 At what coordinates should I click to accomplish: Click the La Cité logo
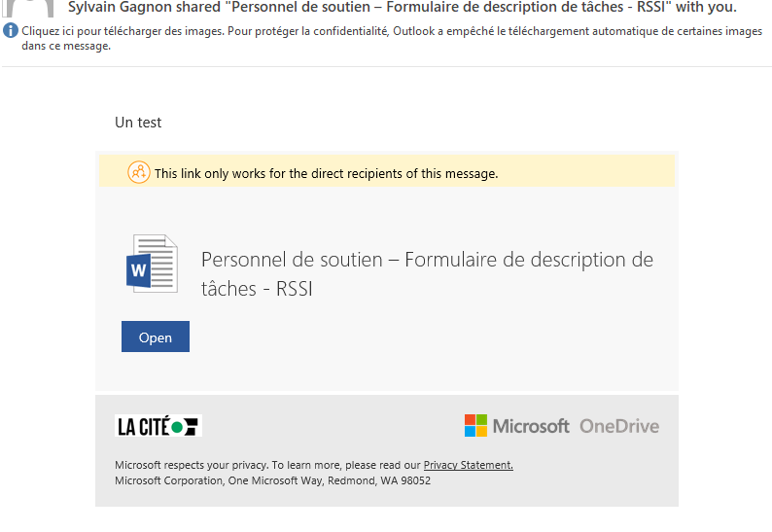[158, 426]
